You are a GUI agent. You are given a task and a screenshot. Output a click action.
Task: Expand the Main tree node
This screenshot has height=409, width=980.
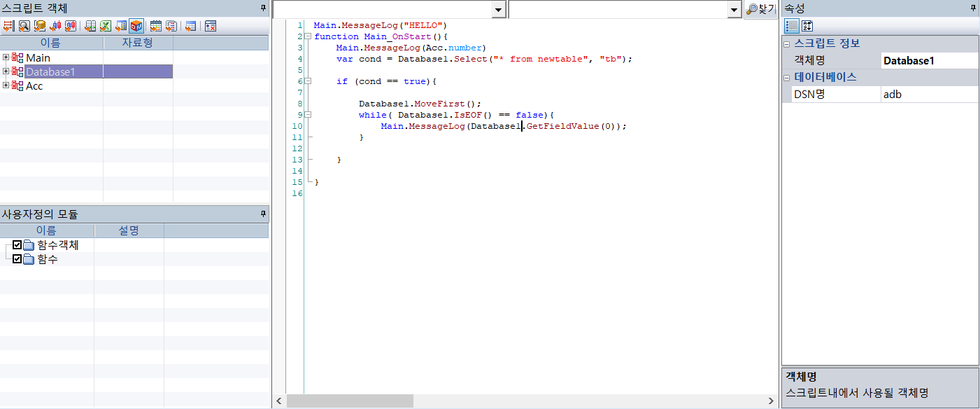(x=6, y=57)
